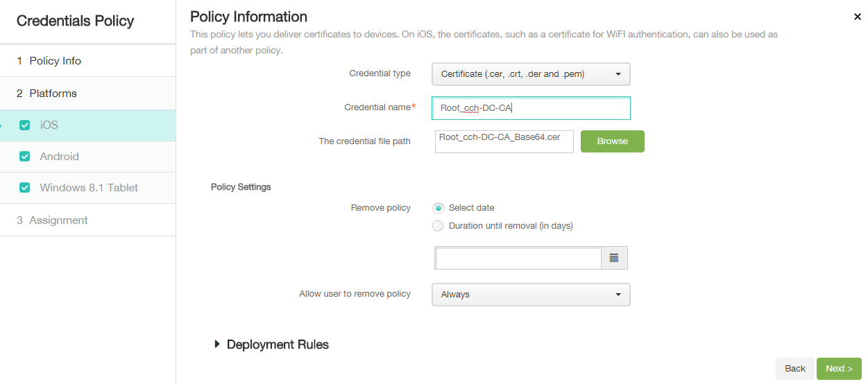
Task: Click the credential file path field
Action: click(504, 141)
